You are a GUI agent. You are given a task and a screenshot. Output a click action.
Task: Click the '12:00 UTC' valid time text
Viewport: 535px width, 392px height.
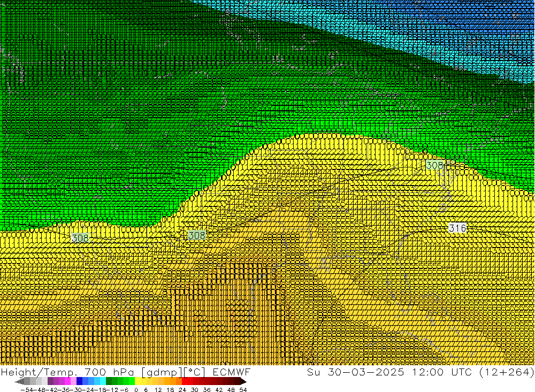(x=442, y=372)
